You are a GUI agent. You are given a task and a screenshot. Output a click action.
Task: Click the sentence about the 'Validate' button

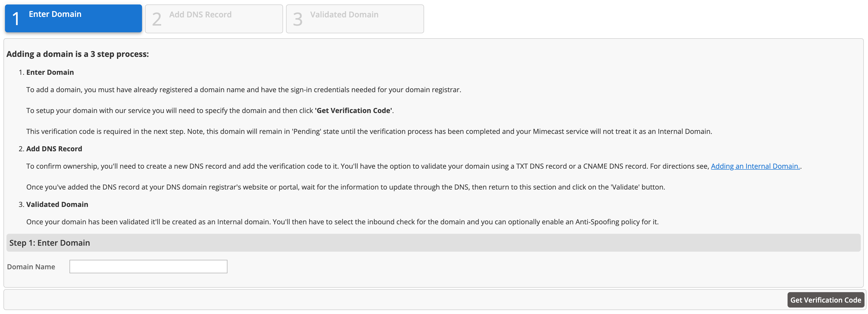coord(345,187)
